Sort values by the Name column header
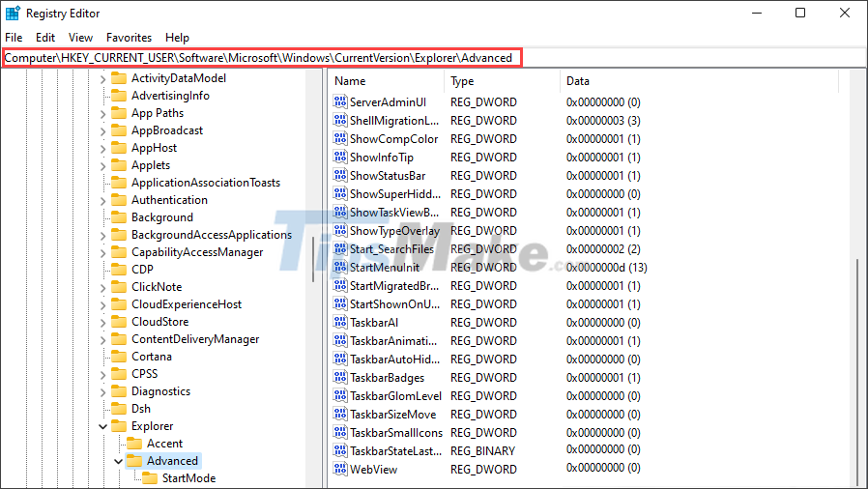Image resolution: width=868 pixels, height=489 pixels. (x=387, y=81)
